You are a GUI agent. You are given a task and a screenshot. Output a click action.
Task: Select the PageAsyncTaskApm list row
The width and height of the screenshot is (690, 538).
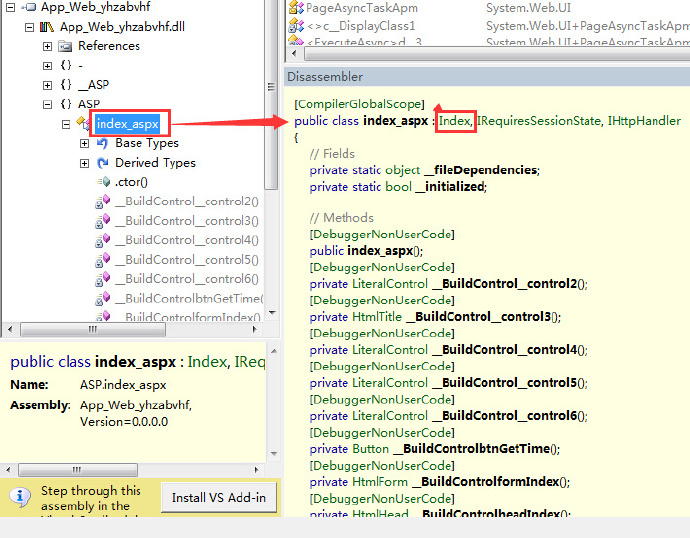click(488, 7)
